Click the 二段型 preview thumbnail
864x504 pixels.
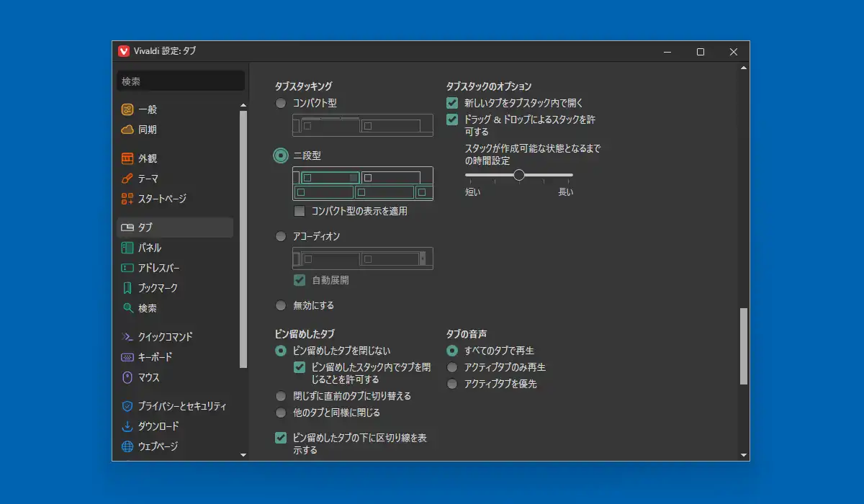(363, 184)
